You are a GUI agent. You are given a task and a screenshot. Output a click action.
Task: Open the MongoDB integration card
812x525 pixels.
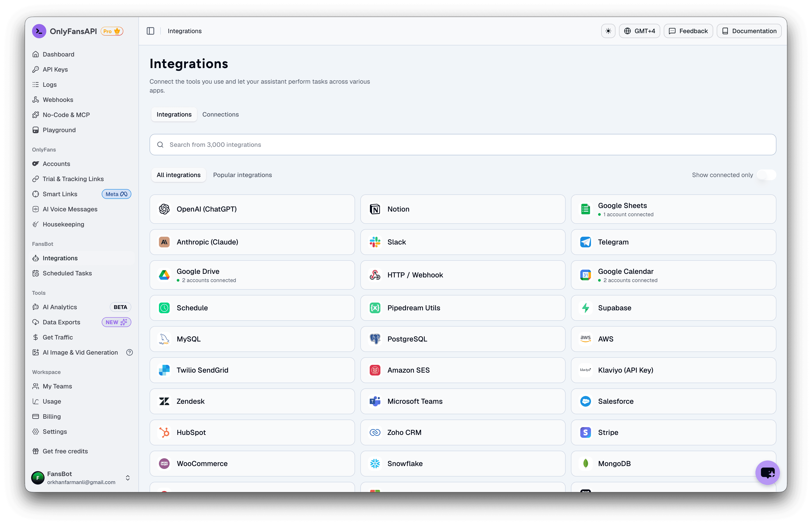(673, 464)
